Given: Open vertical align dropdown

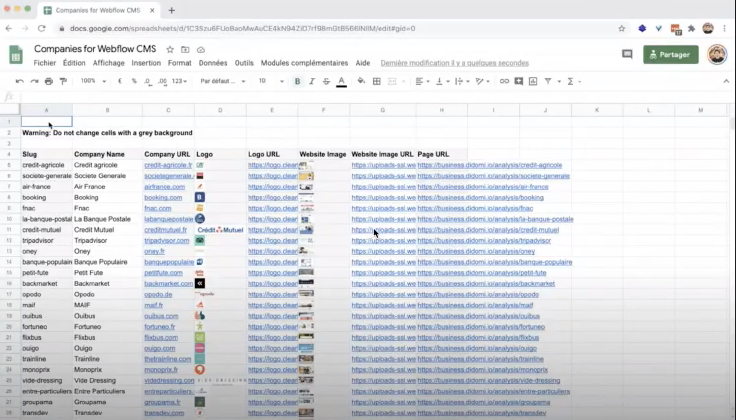Looking at the screenshot, I should [442, 81].
